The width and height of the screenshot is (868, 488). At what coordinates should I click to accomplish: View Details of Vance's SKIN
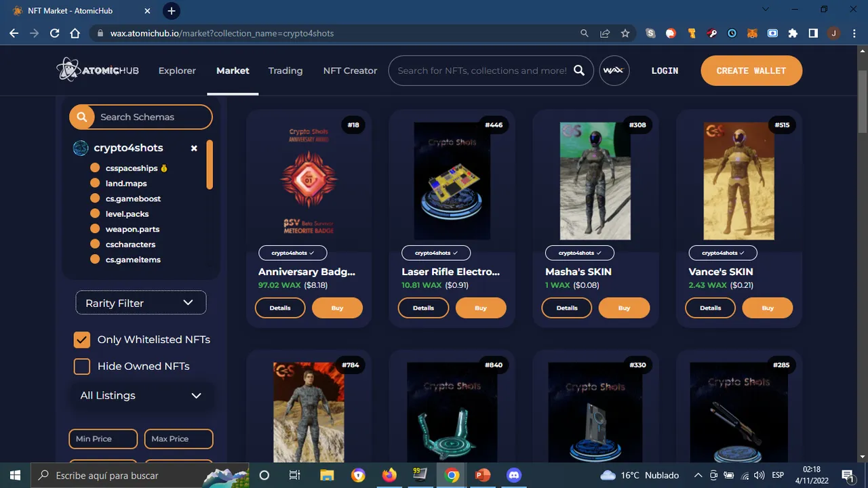point(710,308)
